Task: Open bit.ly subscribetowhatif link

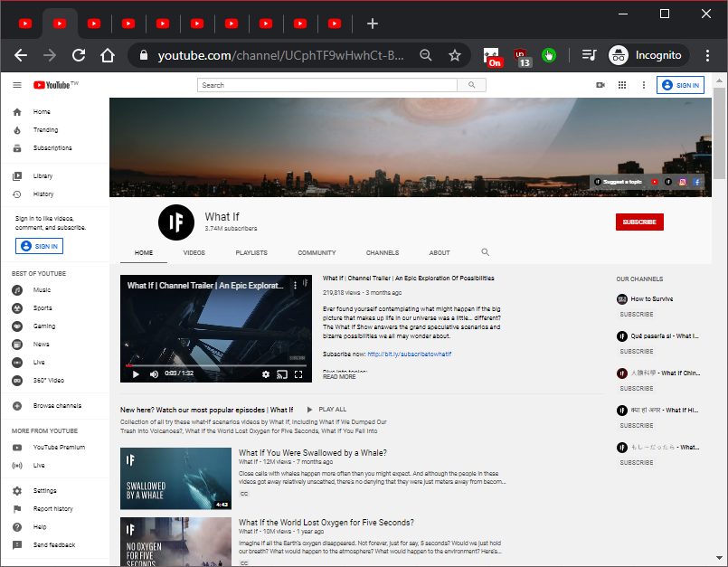Action: coord(409,354)
